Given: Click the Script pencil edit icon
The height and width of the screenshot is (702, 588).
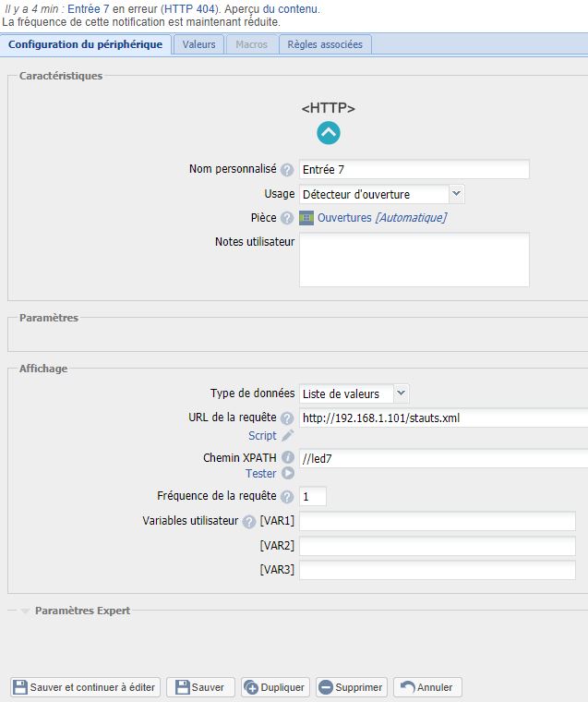Looking at the screenshot, I should (x=287, y=436).
